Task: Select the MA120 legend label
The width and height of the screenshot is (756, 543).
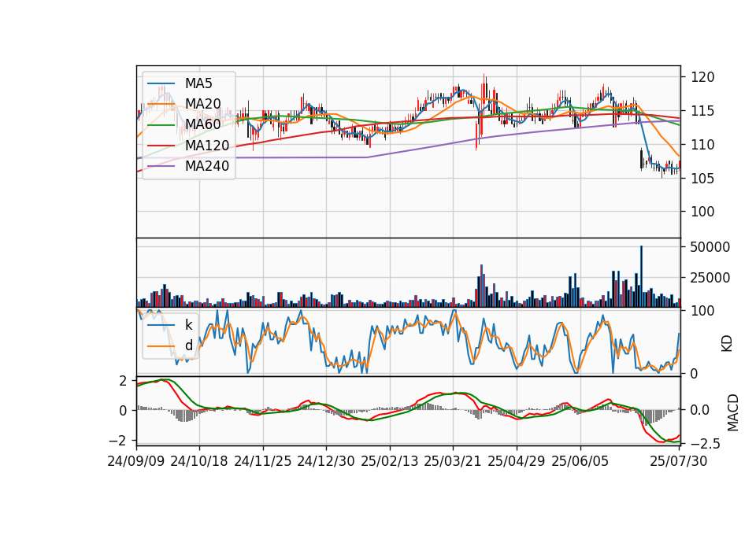Action: click(207, 145)
